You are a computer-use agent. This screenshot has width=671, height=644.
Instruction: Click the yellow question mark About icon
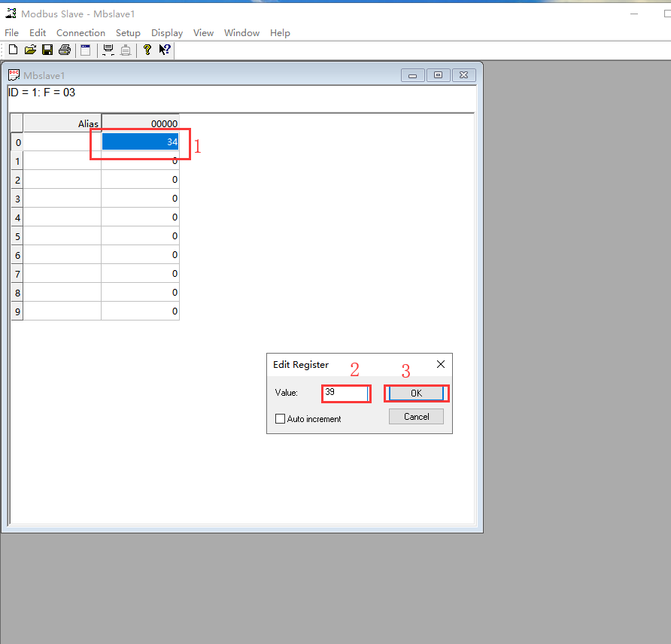[147, 50]
